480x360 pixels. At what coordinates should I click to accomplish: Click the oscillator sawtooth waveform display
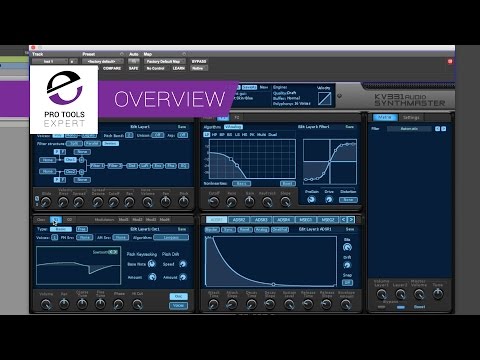pyautogui.click(x=78, y=265)
